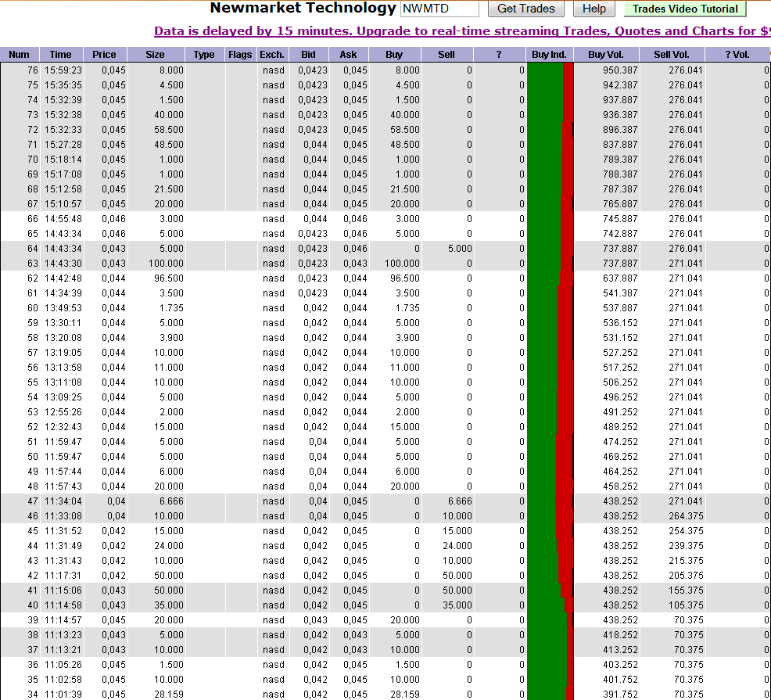
Task: Select time 11:31:49 in row 44
Action: click(63, 546)
